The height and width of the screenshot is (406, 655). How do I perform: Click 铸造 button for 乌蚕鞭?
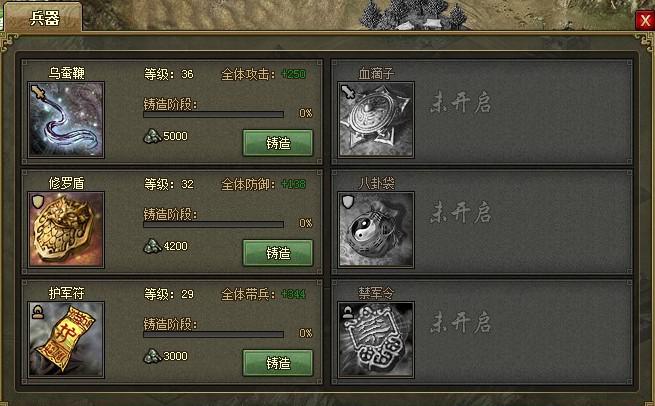[x=278, y=143]
